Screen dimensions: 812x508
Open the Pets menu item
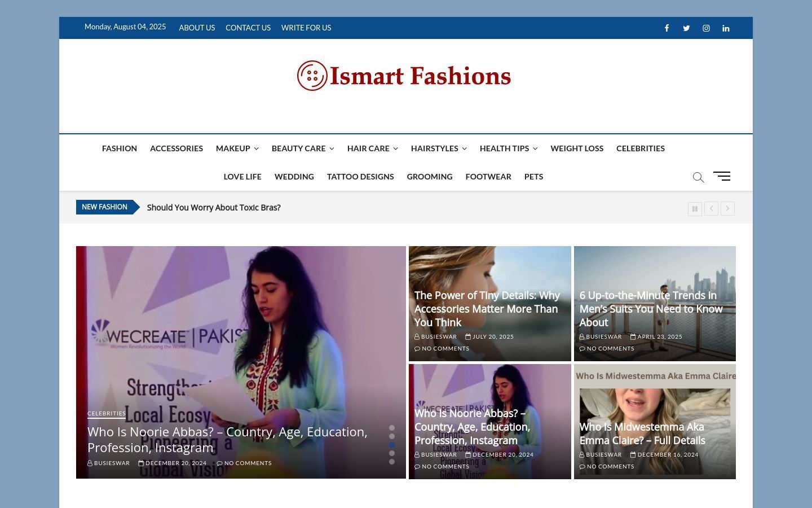533,177
